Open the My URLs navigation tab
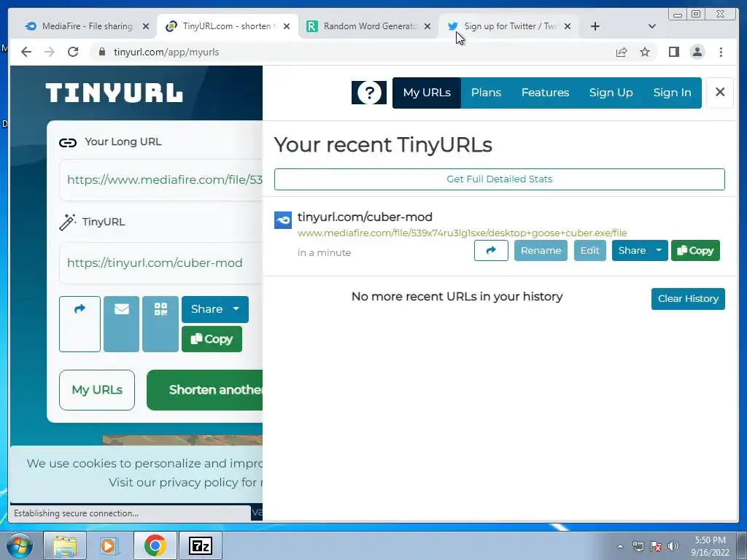The height and width of the screenshot is (560, 747). tap(426, 93)
